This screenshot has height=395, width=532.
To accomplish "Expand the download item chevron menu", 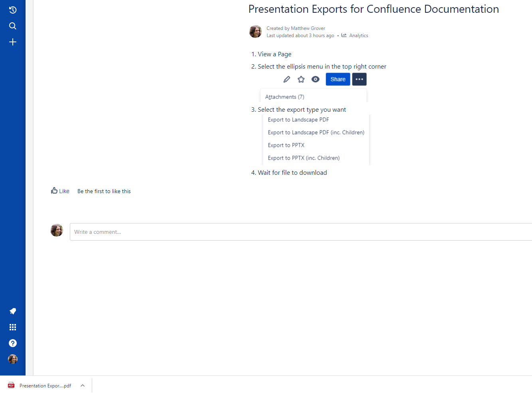I will click(83, 385).
